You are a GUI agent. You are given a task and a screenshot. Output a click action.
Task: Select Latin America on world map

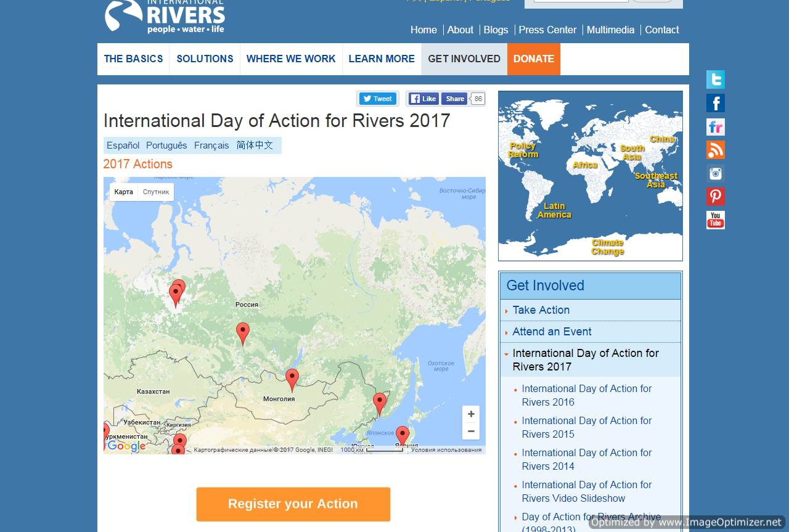click(x=554, y=210)
